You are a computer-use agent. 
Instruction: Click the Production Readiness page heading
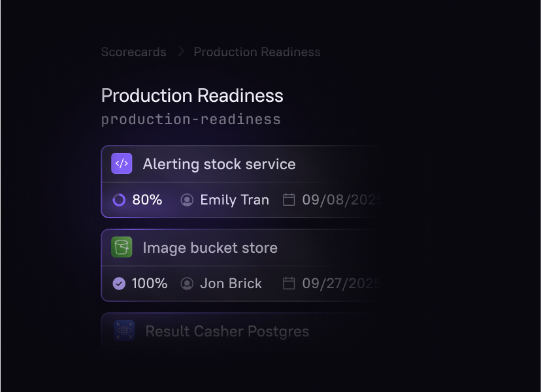[x=192, y=95]
